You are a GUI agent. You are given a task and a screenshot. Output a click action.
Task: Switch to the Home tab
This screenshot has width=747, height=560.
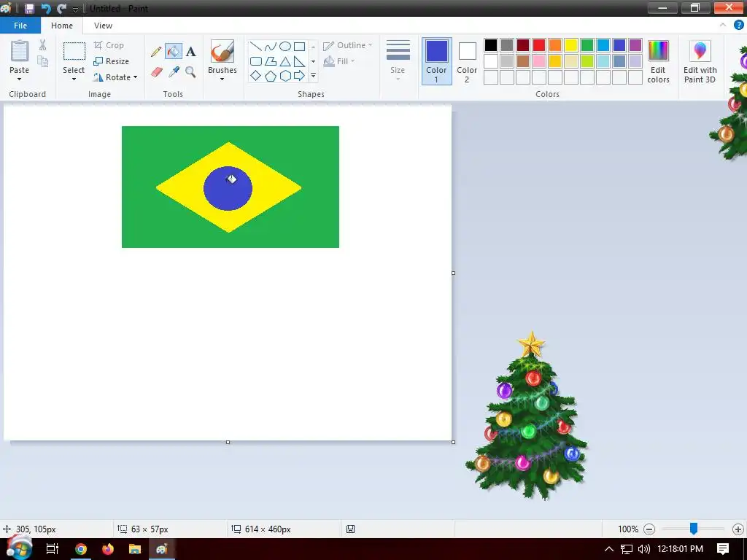click(62, 26)
